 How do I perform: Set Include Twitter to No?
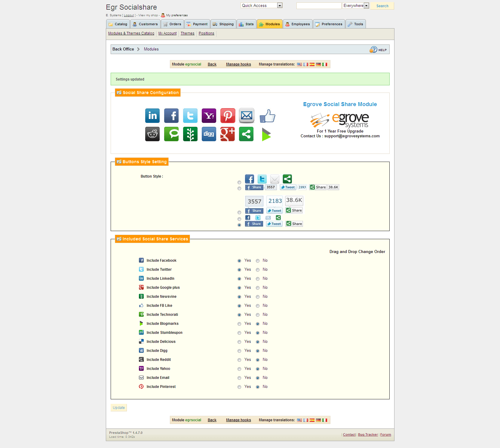[x=258, y=270]
